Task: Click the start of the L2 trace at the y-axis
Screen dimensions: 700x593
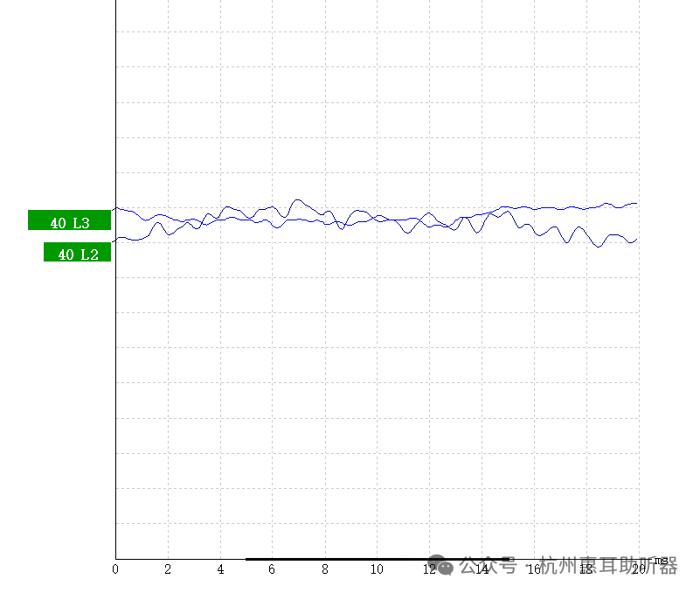Action: click(117, 239)
